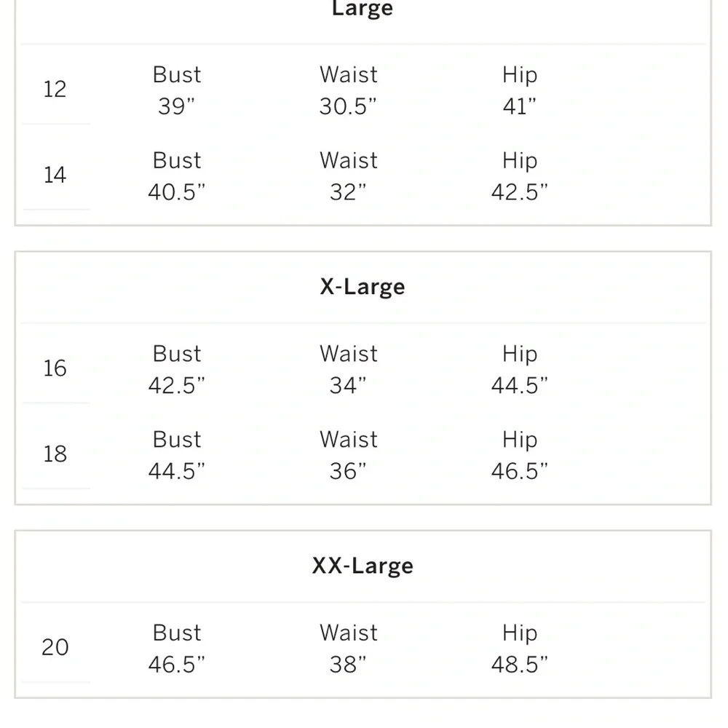Click the 42.5" hip value for size 14
This screenshot has height=728, width=728.
tap(520, 192)
